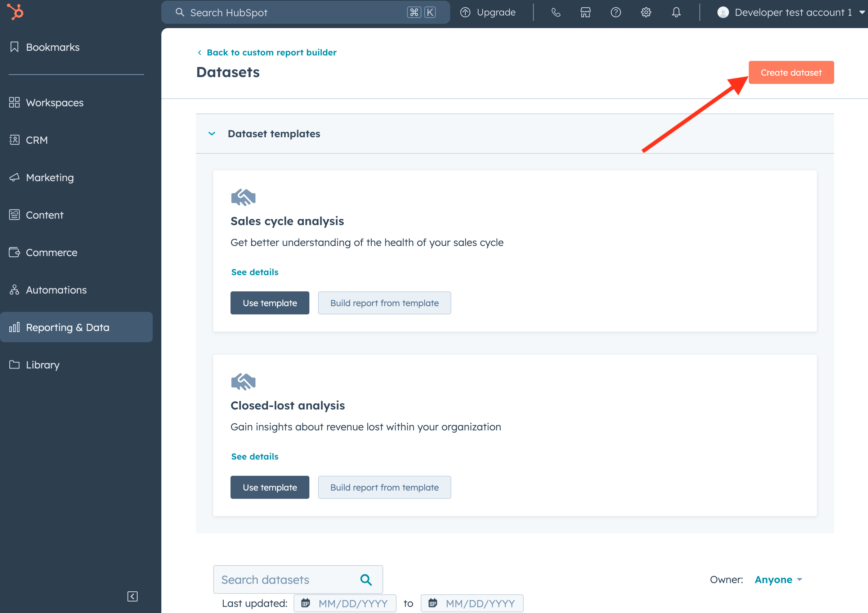Open the Bookmarks menu item
Screen dimensions: 868x613
coord(76,47)
